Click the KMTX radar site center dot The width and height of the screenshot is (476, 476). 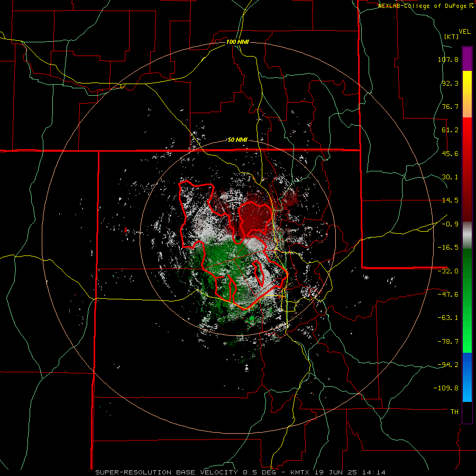tap(238, 237)
